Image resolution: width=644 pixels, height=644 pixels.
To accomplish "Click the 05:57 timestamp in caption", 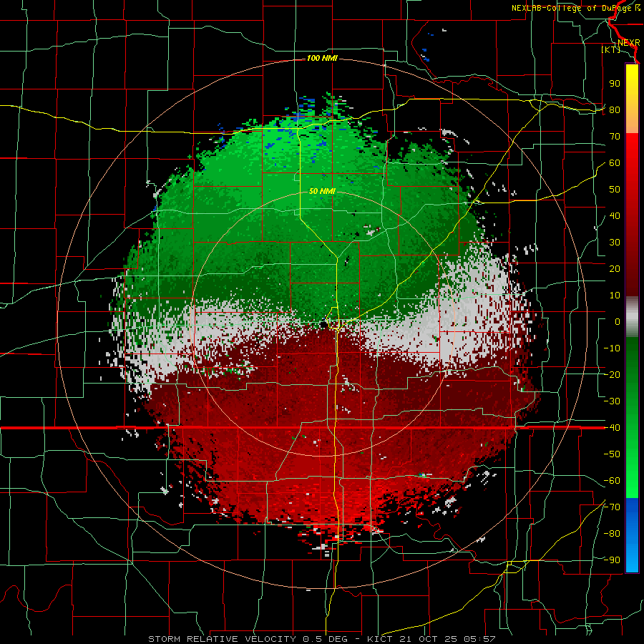I will pos(479,639).
